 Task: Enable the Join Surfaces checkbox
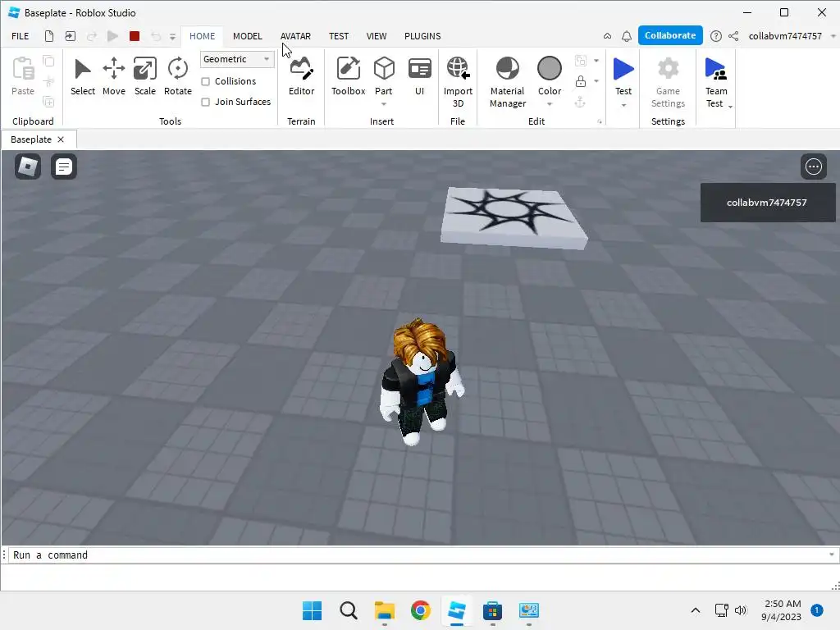tap(205, 102)
